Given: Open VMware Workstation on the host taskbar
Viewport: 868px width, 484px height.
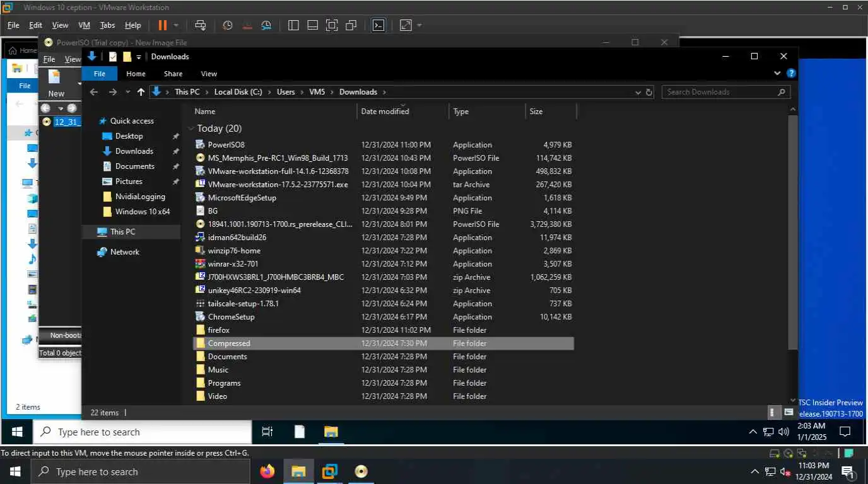Looking at the screenshot, I should [330, 471].
